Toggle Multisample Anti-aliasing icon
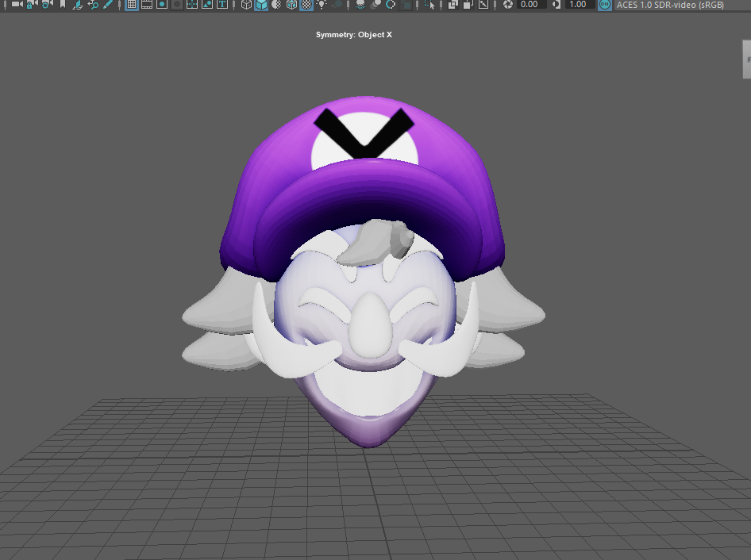This screenshot has height=560, width=751. [x=391, y=4]
